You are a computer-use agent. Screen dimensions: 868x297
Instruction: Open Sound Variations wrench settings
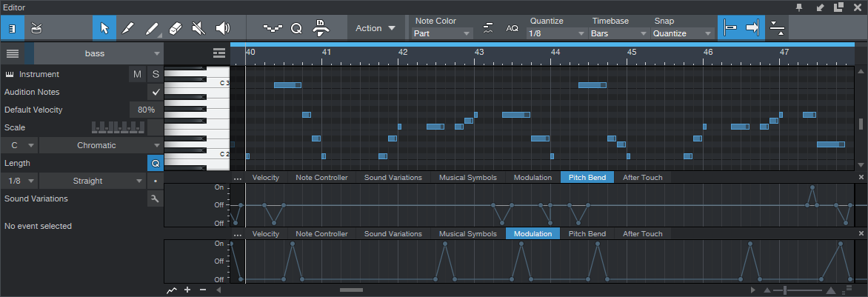tap(155, 198)
